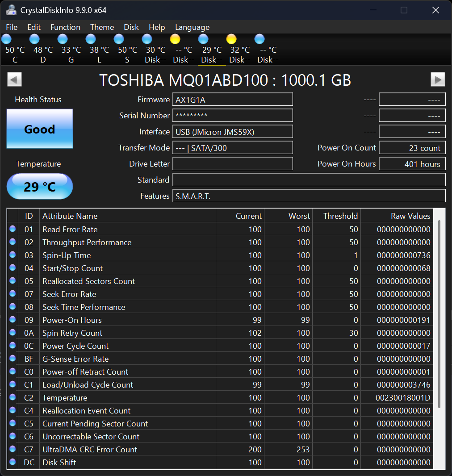
Task: Click the Raw Values column header
Action: (x=397, y=216)
